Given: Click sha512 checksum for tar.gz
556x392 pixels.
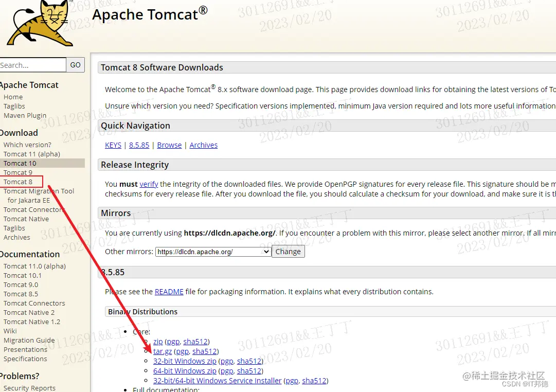Looking at the screenshot, I should click(x=205, y=351).
